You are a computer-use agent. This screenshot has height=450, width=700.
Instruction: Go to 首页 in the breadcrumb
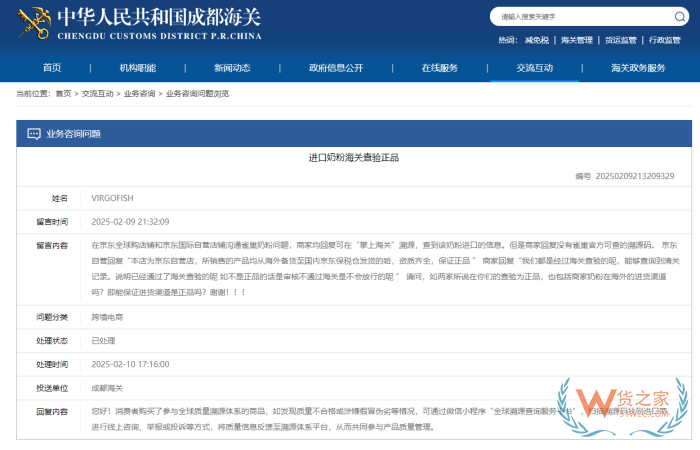coord(63,93)
